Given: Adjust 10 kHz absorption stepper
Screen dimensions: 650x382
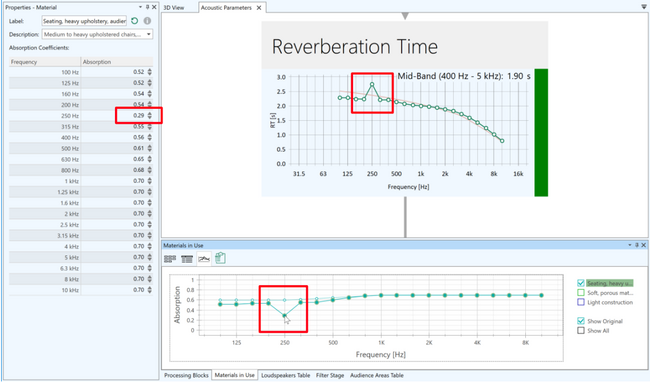Looking at the screenshot, I should [149, 290].
